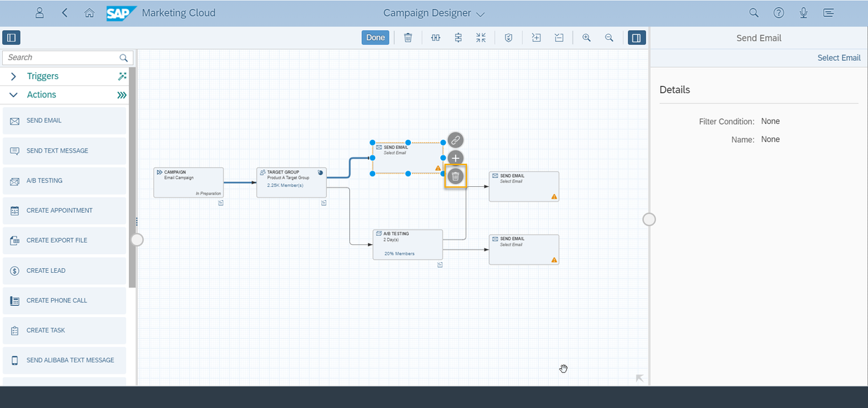
Task: Open the user profile icon
Action: pyautogui.click(x=40, y=13)
